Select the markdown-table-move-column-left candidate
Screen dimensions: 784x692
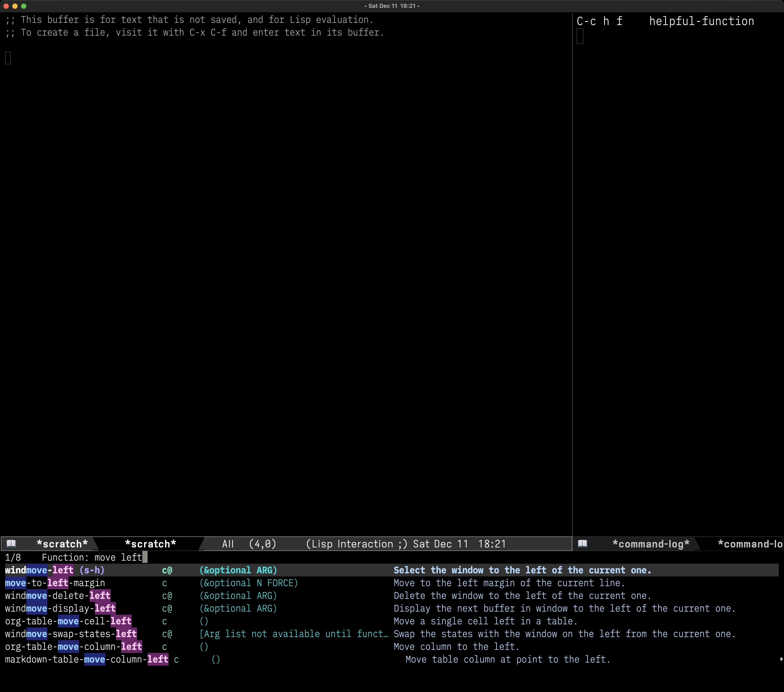[x=392, y=659]
